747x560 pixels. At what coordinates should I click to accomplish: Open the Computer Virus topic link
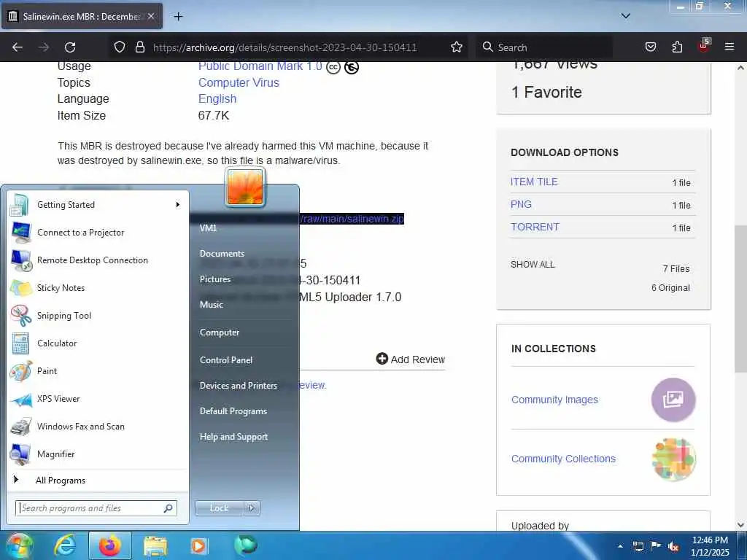tap(239, 83)
